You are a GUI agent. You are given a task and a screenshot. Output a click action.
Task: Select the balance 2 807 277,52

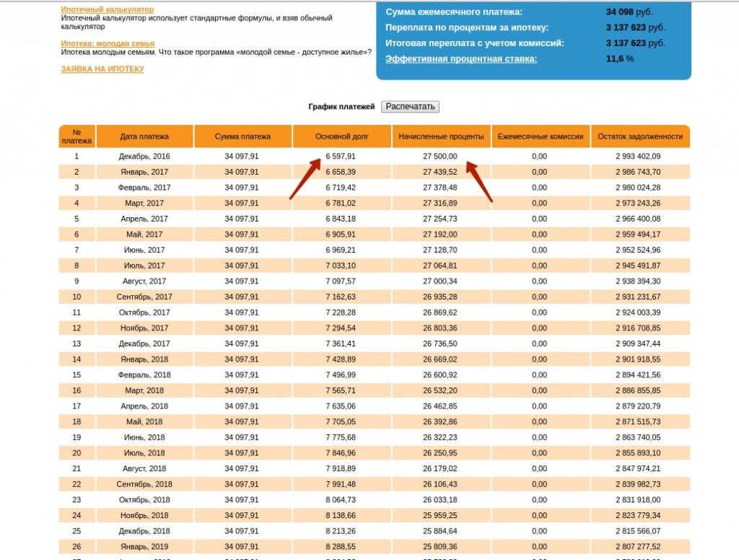click(x=638, y=546)
